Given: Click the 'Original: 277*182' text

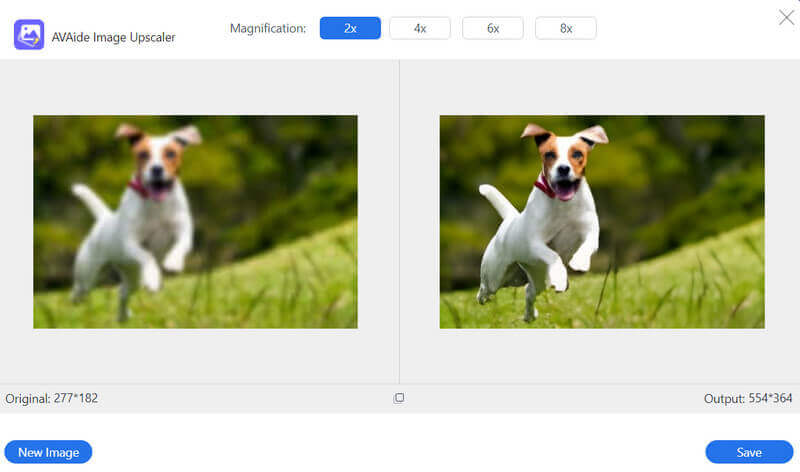Looking at the screenshot, I should pyautogui.click(x=52, y=399).
